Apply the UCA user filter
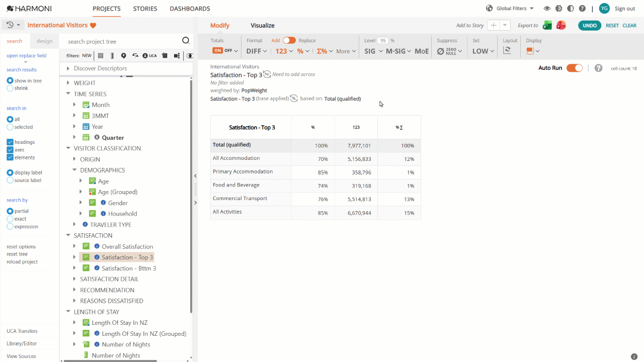The image size is (644, 362). pyautogui.click(x=149, y=56)
